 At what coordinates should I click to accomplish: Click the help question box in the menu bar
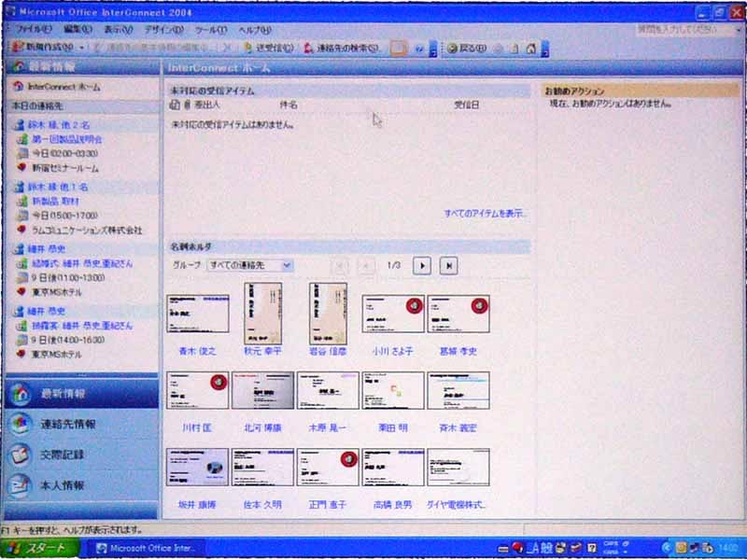(x=685, y=30)
